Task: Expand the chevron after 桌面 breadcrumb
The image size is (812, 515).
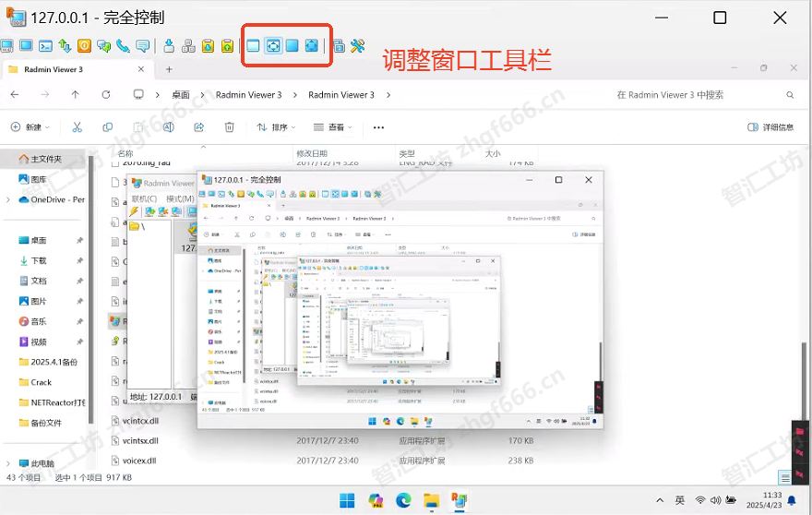Action: pos(202,95)
